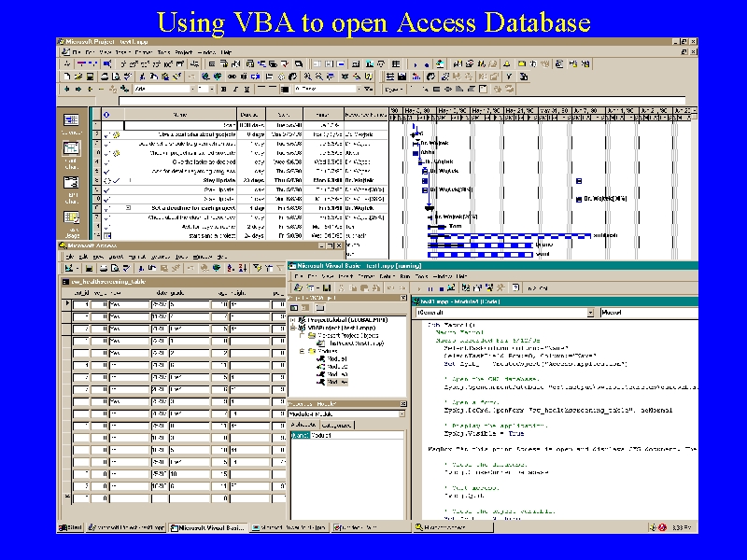Switch to Microsoft Project test1.mpp taskbar button
The width and height of the screenshot is (747, 560).
(126, 527)
